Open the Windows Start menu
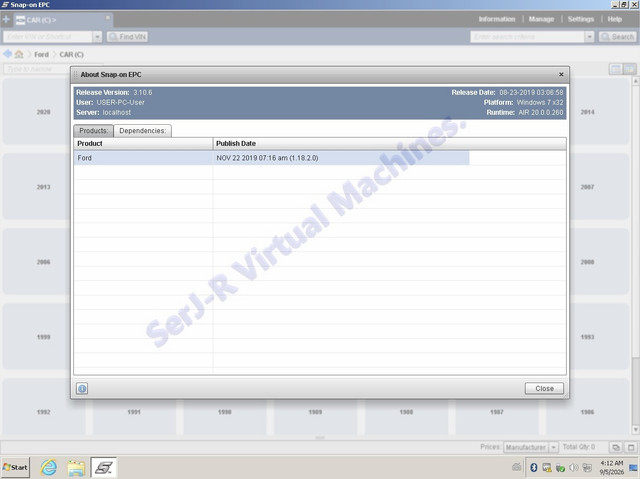Viewport: 640px width, 479px height. tap(15, 468)
